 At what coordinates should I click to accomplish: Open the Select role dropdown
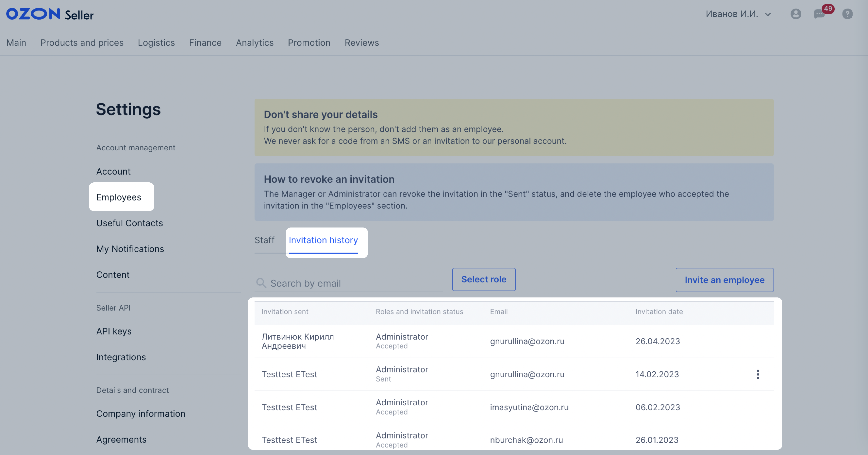(483, 279)
